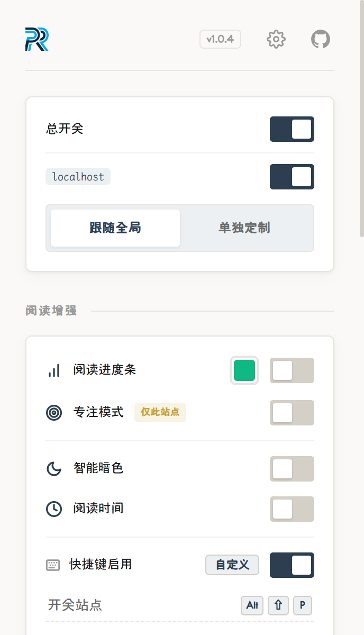Click the smart dark mode moon icon
The height and width of the screenshot is (635, 364).
(54, 469)
